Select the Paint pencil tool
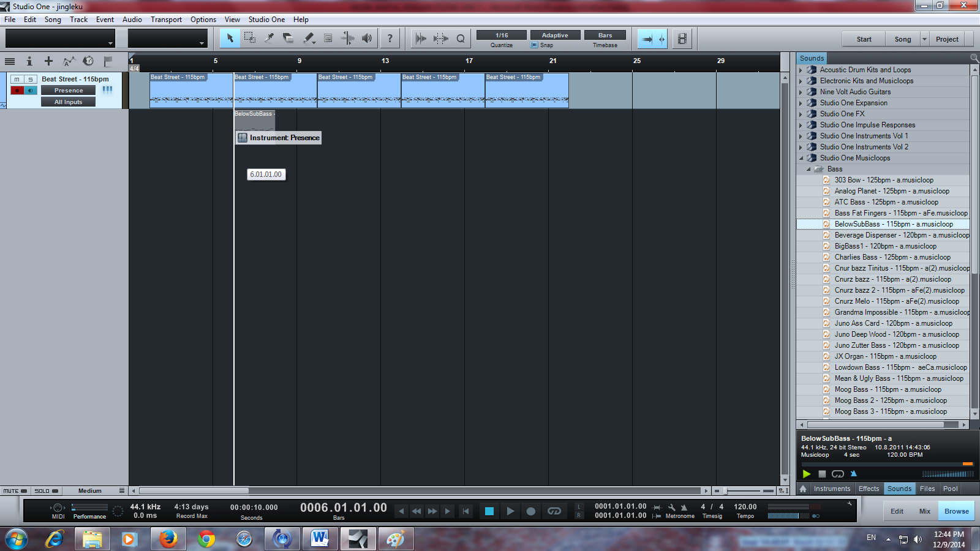980x551 pixels. click(x=309, y=39)
